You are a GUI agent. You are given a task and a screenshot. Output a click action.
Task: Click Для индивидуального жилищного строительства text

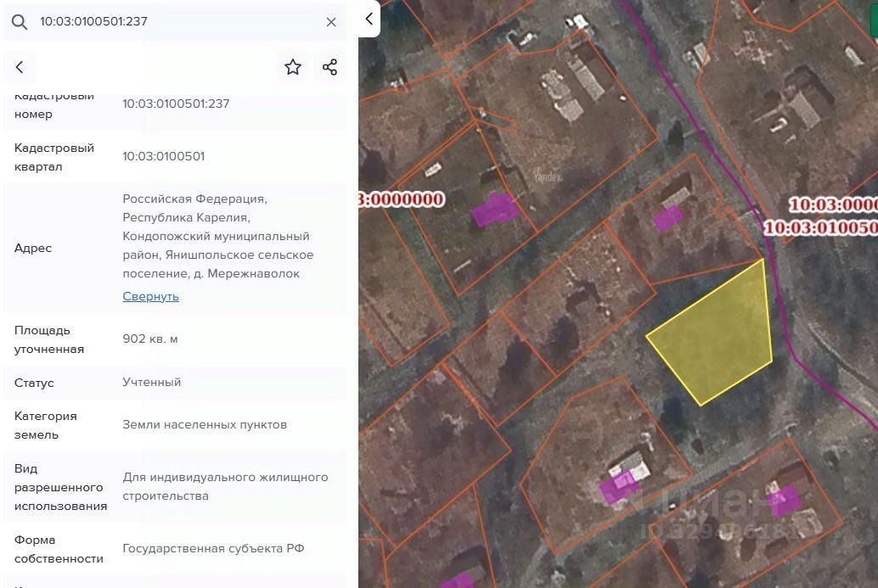click(225, 486)
